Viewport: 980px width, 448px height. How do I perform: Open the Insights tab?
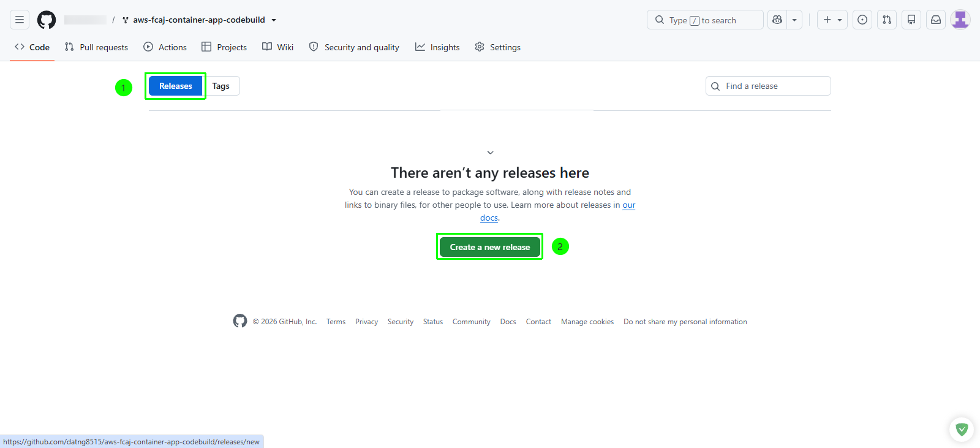point(437,47)
